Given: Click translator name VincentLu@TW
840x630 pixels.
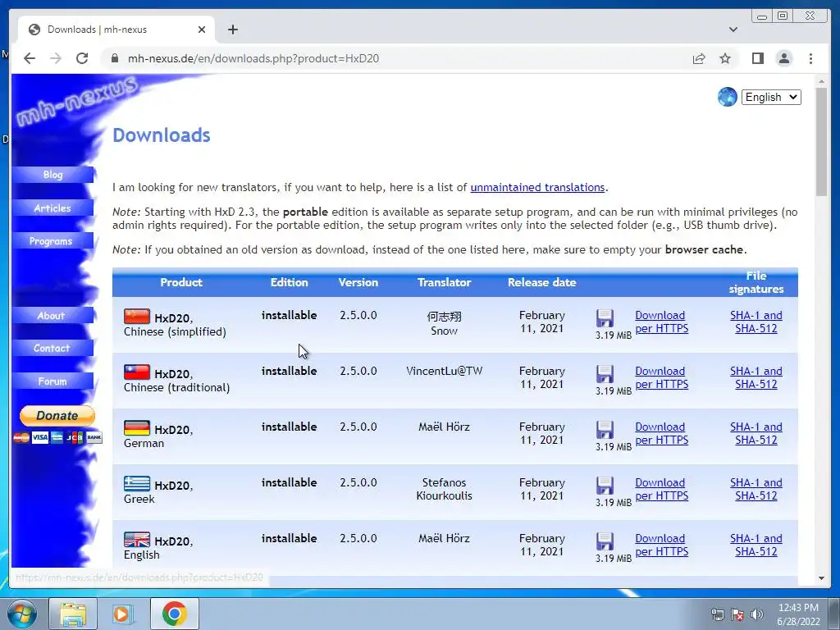Looking at the screenshot, I should click(x=444, y=371).
